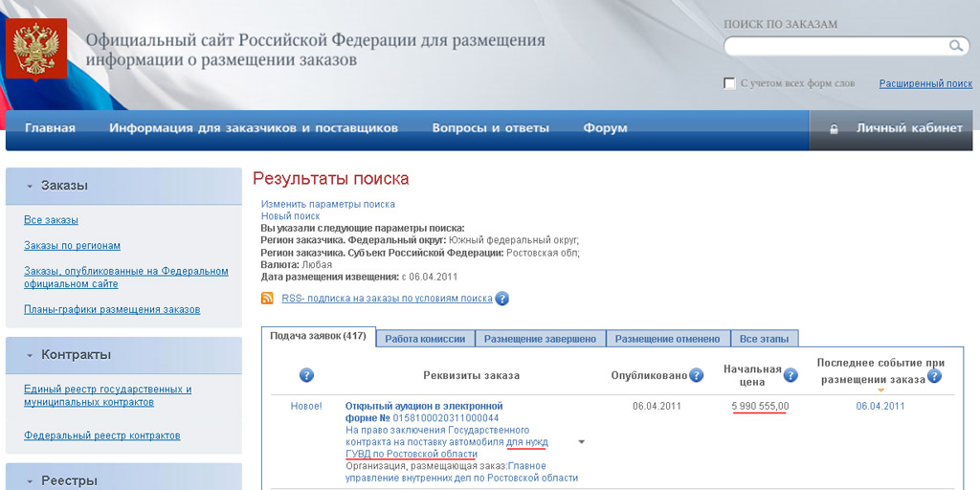Viewport: 980px width, 490px height.
Task: Click help icon above the Новое! column
Action: (306, 375)
